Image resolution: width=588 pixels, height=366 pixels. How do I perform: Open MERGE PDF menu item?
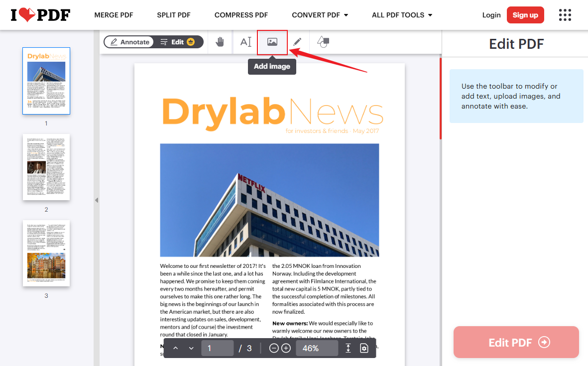114,15
